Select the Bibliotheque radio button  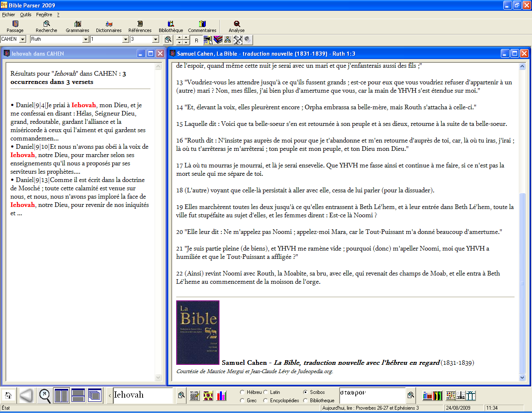(x=305, y=401)
